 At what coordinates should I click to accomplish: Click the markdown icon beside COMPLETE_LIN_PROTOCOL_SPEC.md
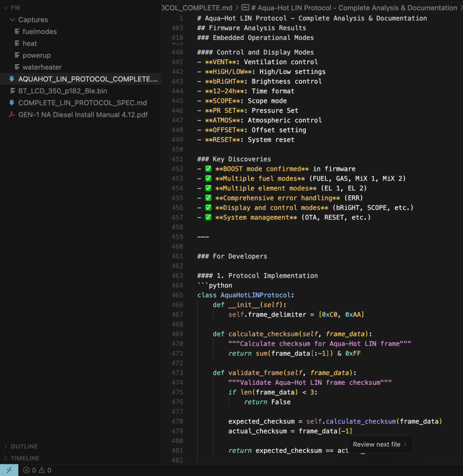click(x=12, y=103)
